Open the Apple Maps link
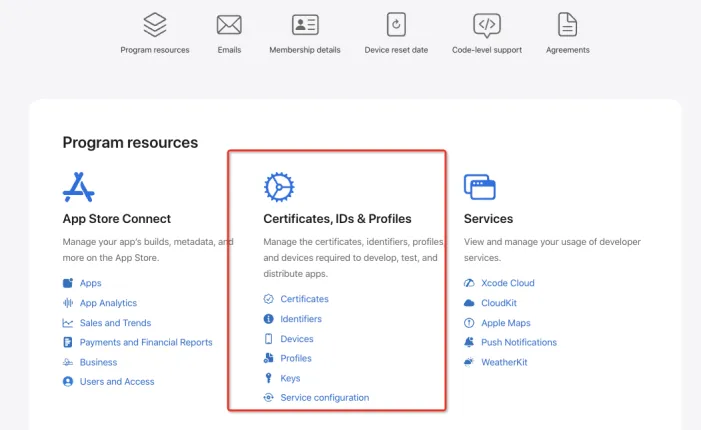 (506, 323)
